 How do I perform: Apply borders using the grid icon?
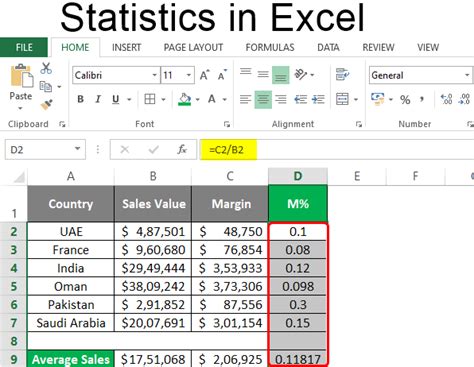150,99
